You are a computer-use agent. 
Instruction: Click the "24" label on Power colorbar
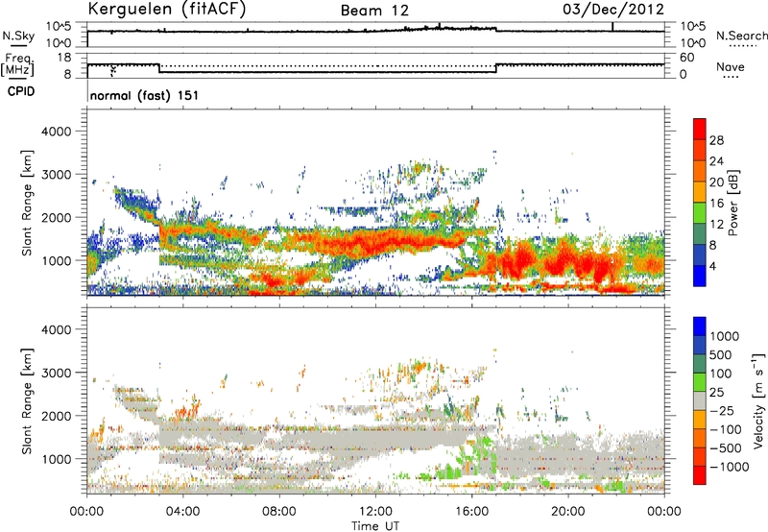coord(716,161)
